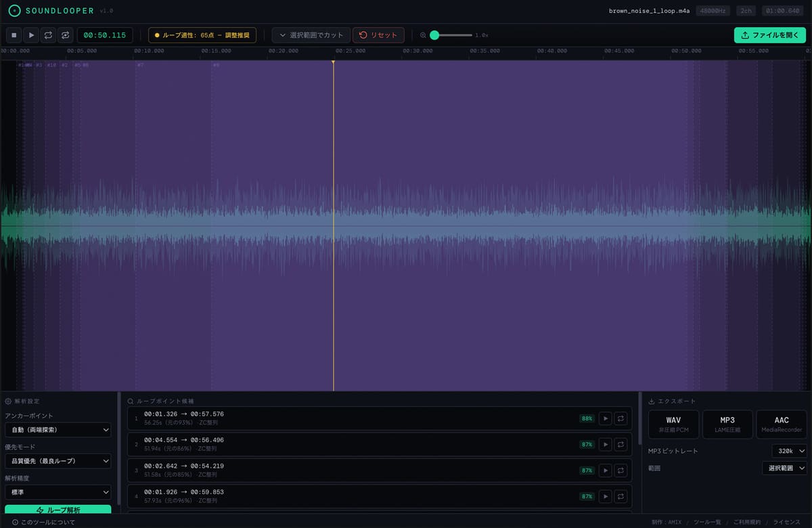Toggle the loop button beside the play button
This screenshot has width=812, height=528.
48,35
